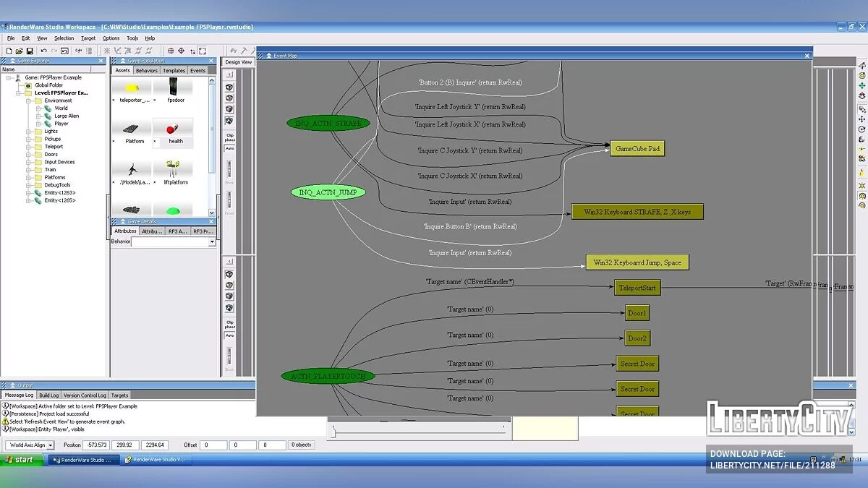Click the Undo toolbar icon

pos(43,51)
